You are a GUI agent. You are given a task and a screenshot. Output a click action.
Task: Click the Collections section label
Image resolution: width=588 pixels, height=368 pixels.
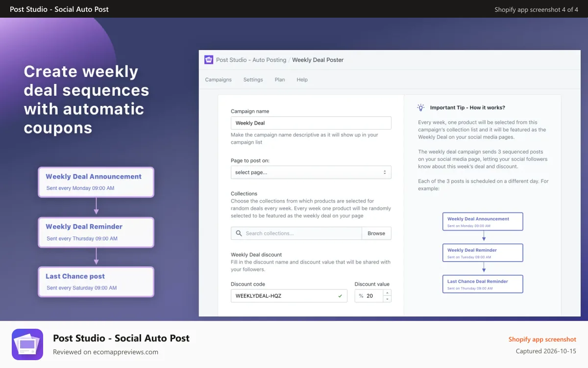click(x=244, y=193)
